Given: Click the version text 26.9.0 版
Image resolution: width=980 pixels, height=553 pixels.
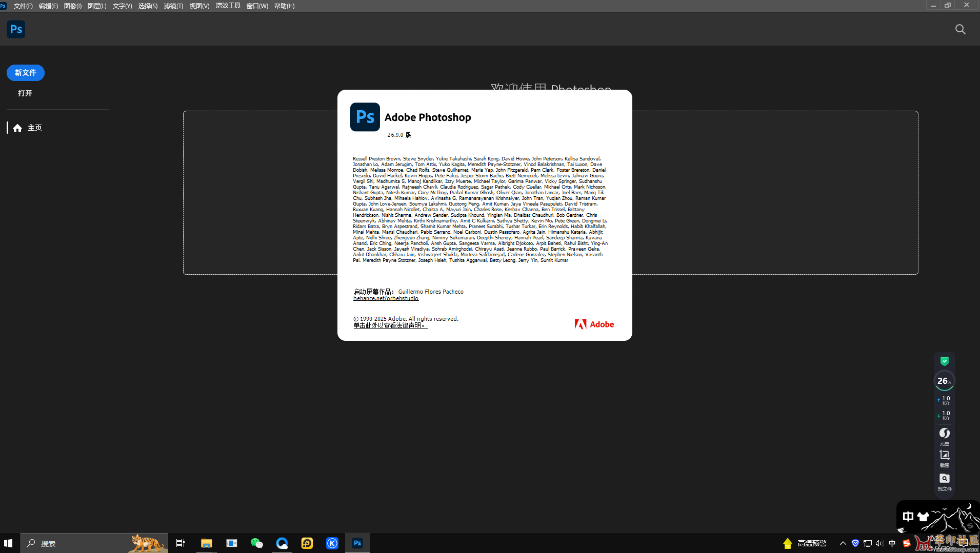Looking at the screenshot, I should (399, 135).
